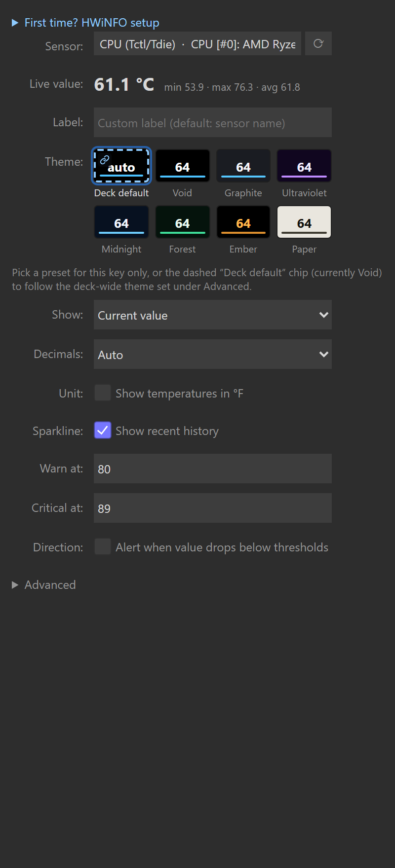This screenshot has height=868, width=395.
Task: Focus the Custom label input field
Action: pyautogui.click(x=213, y=122)
